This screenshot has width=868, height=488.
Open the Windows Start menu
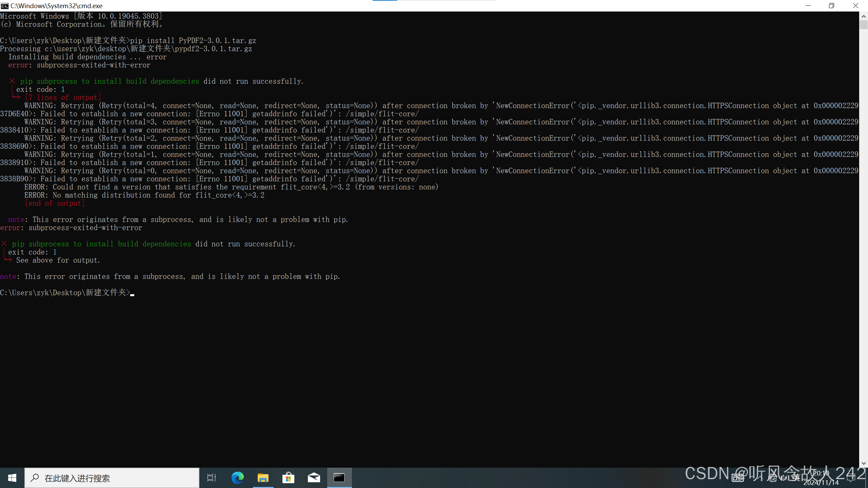tap(12, 478)
